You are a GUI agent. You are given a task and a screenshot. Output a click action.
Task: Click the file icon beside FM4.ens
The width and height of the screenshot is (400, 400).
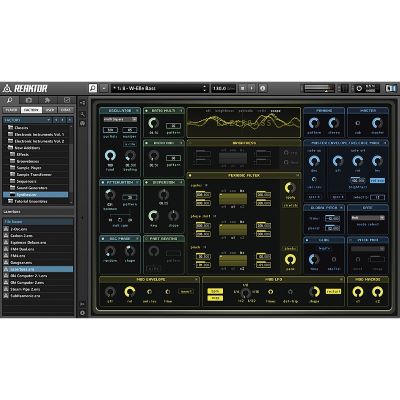pos(6,256)
